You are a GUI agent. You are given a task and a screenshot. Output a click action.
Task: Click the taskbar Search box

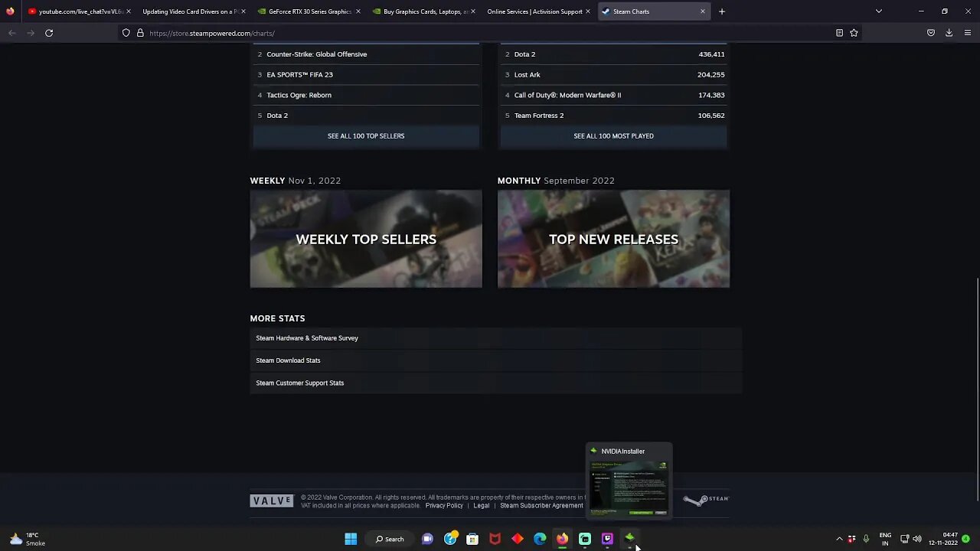coord(390,539)
